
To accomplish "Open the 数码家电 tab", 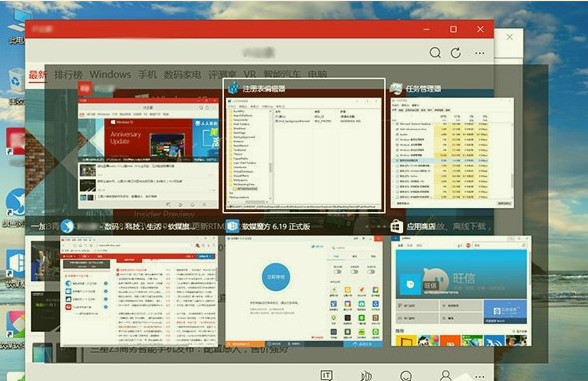I will pos(183,74).
